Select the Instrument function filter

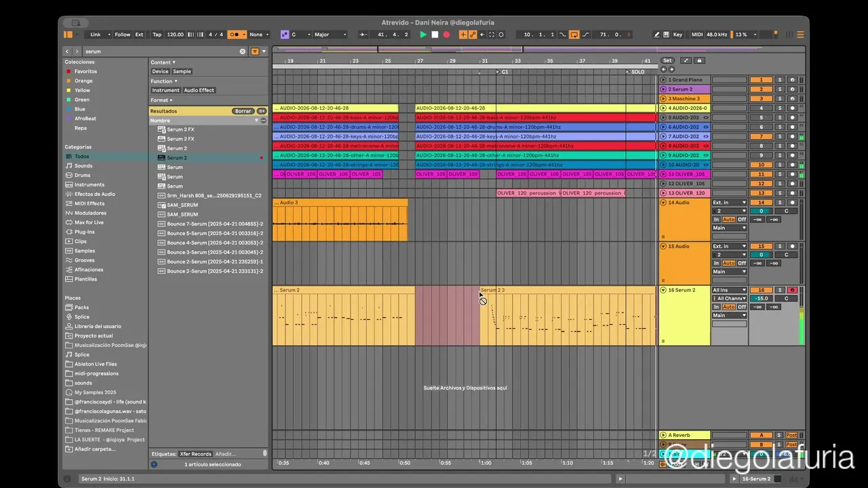click(x=165, y=90)
